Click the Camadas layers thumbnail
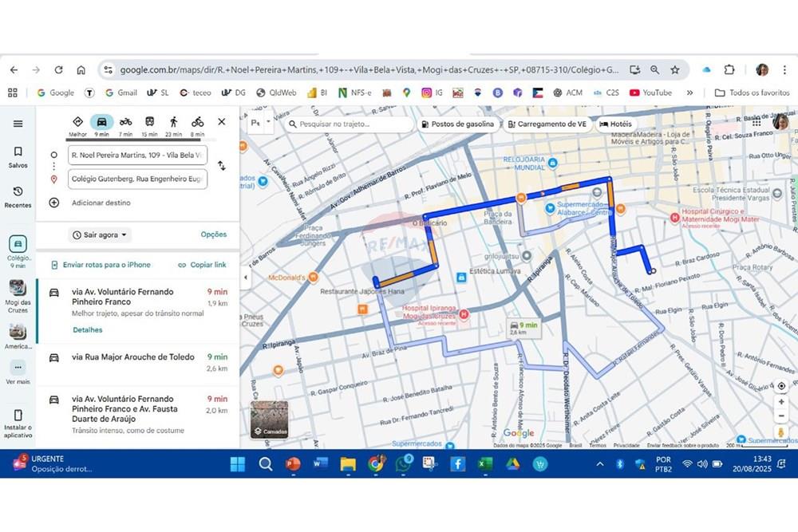Screen dimensions: 798x532 [x=270, y=420]
